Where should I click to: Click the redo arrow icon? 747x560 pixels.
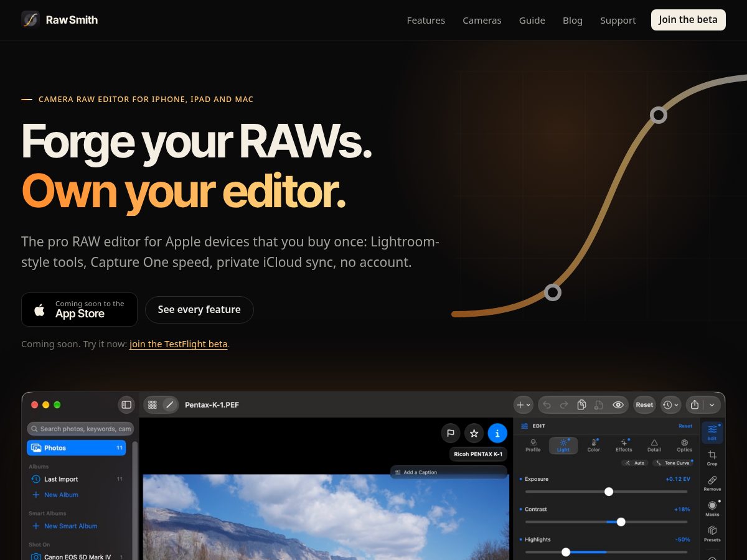564,405
